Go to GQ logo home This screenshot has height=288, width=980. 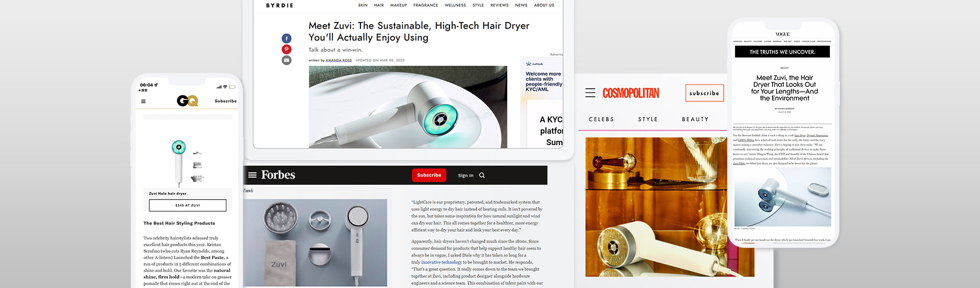pyautogui.click(x=187, y=101)
